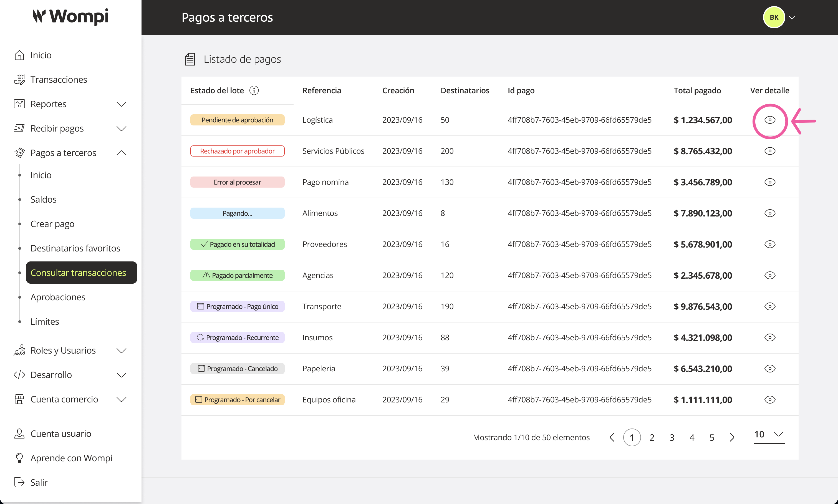Click the Desarrollo code brackets icon
This screenshot has width=838, height=504.
click(19, 375)
